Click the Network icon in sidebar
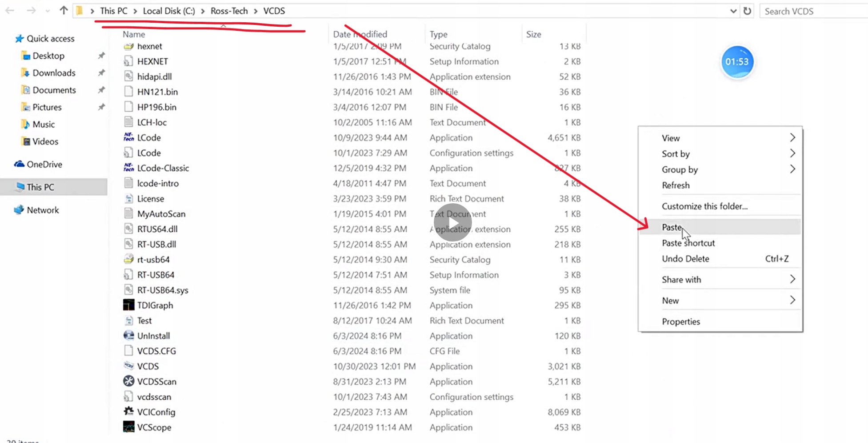This screenshot has width=868, height=443. [19, 210]
